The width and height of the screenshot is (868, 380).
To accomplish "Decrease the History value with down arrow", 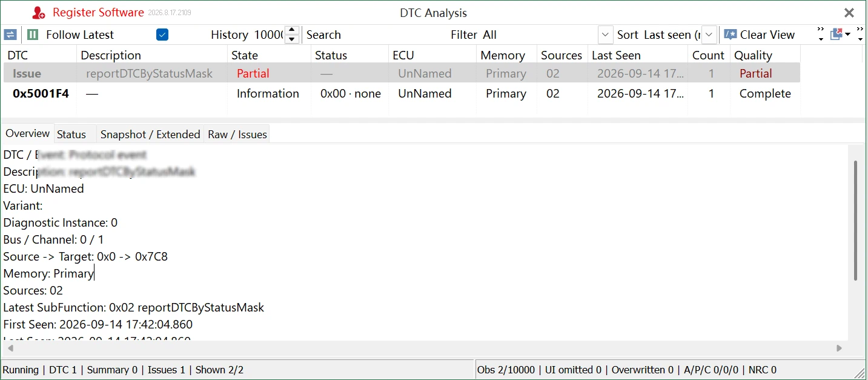I will pyautogui.click(x=292, y=39).
